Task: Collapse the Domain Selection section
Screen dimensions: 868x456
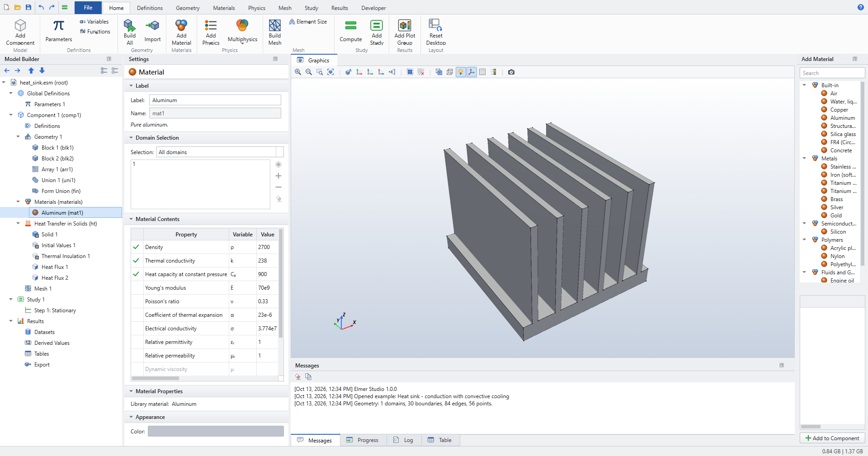Action: click(x=131, y=138)
